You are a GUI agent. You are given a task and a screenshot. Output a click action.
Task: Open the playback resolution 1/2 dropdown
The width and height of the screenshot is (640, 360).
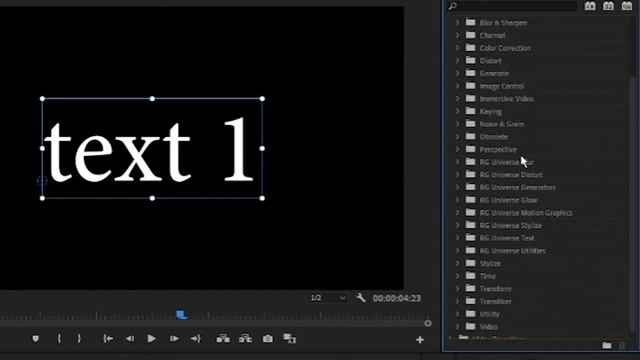click(x=328, y=298)
